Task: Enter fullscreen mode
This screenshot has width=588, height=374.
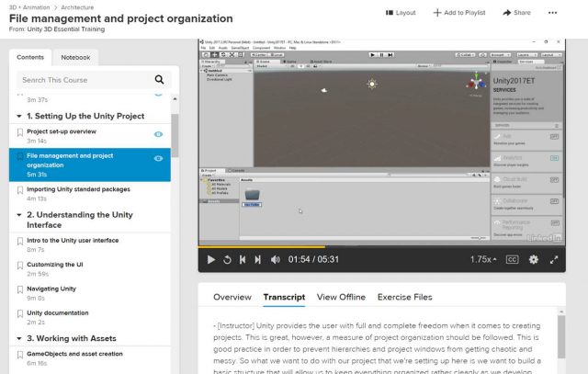Action: [554, 259]
